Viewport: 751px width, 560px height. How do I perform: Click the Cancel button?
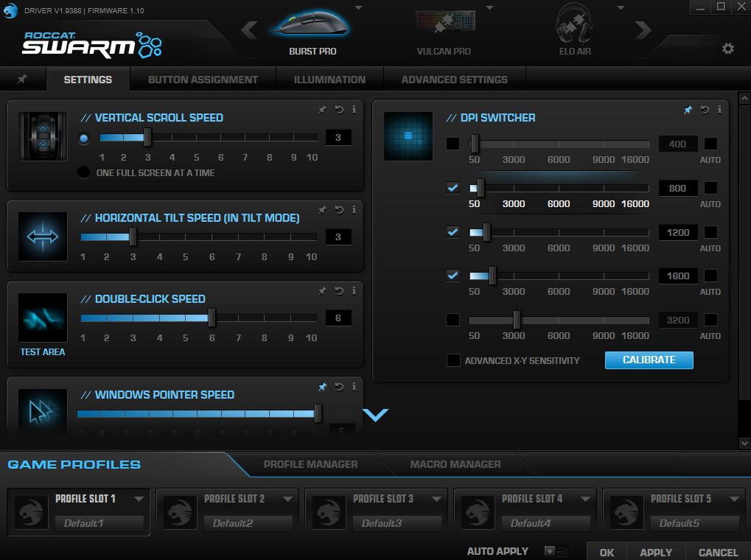[x=718, y=552]
